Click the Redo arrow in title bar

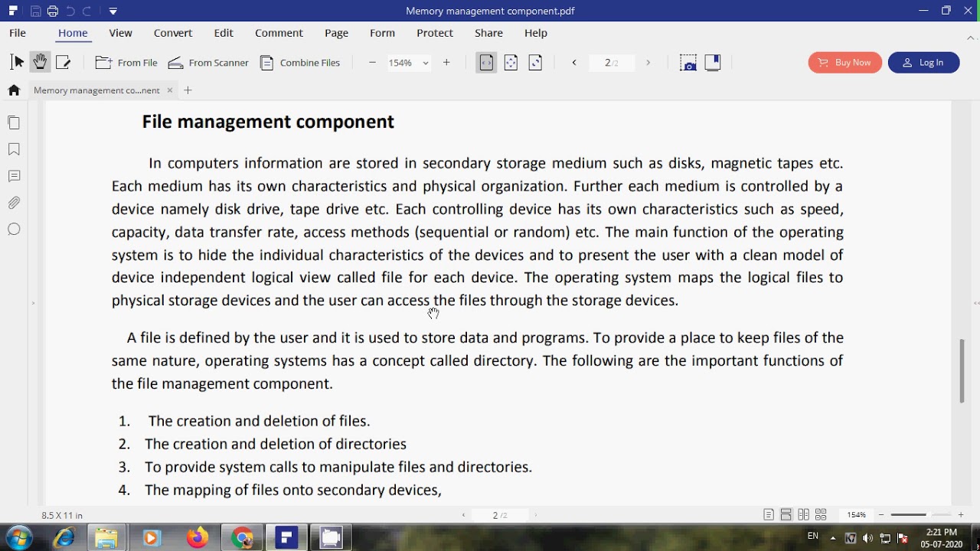point(87,11)
